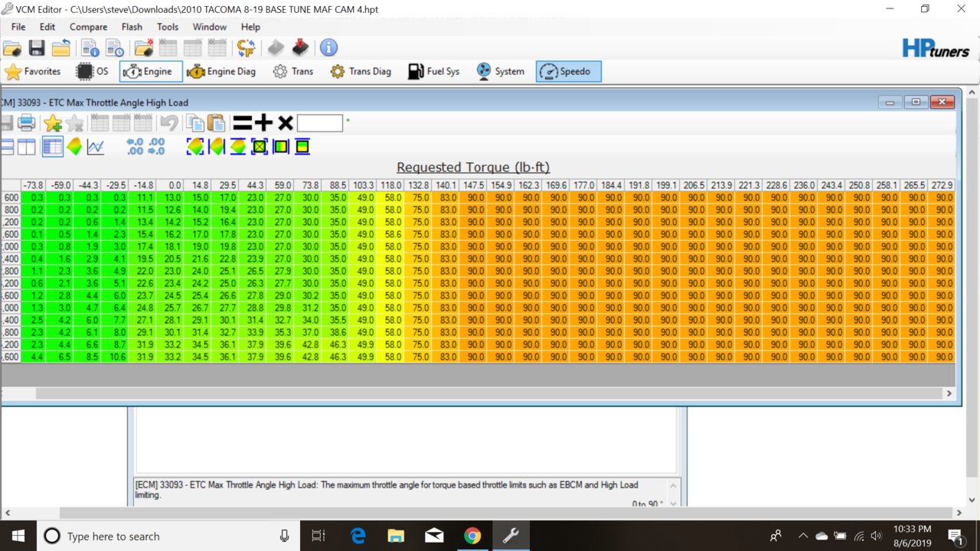The height and width of the screenshot is (551, 980).
Task: Click the table's horizontal scrollbar right arrow
Action: (949, 393)
